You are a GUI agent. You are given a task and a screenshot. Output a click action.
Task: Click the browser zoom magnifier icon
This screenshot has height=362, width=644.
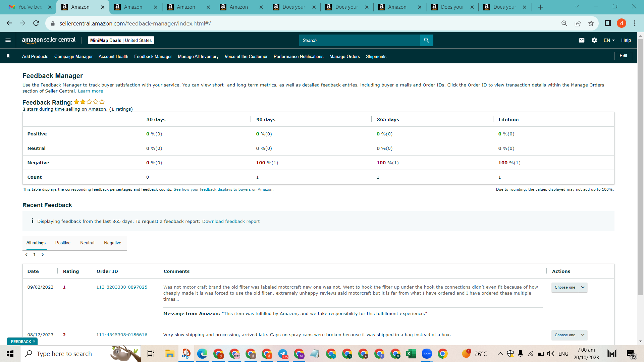coord(564,23)
